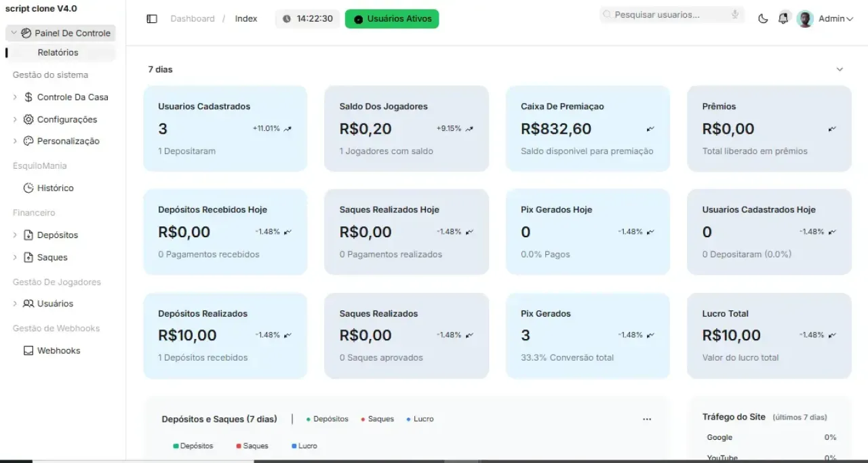Click the notification bell icon
This screenshot has height=463, width=868.
pos(784,18)
